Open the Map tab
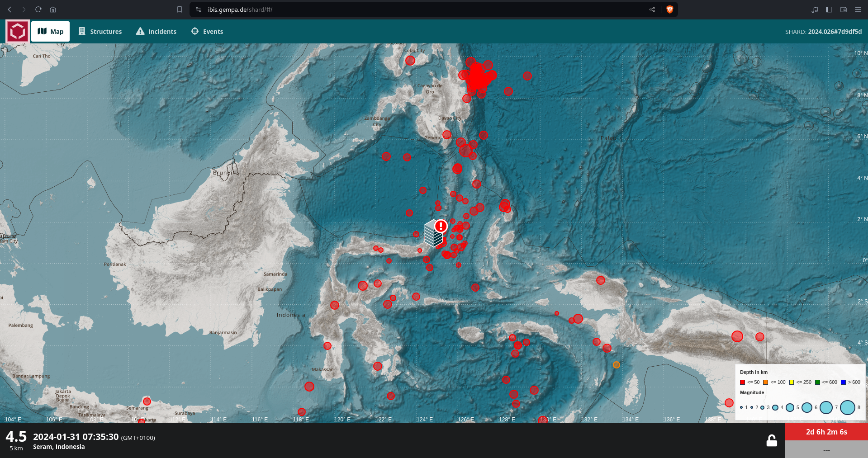 pyautogui.click(x=50, y=32)
